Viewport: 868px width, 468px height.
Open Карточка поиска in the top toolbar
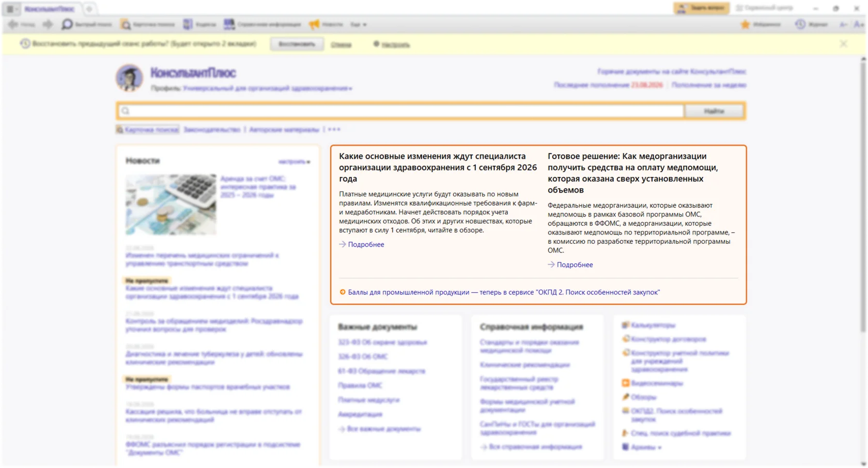pos(147,24)
